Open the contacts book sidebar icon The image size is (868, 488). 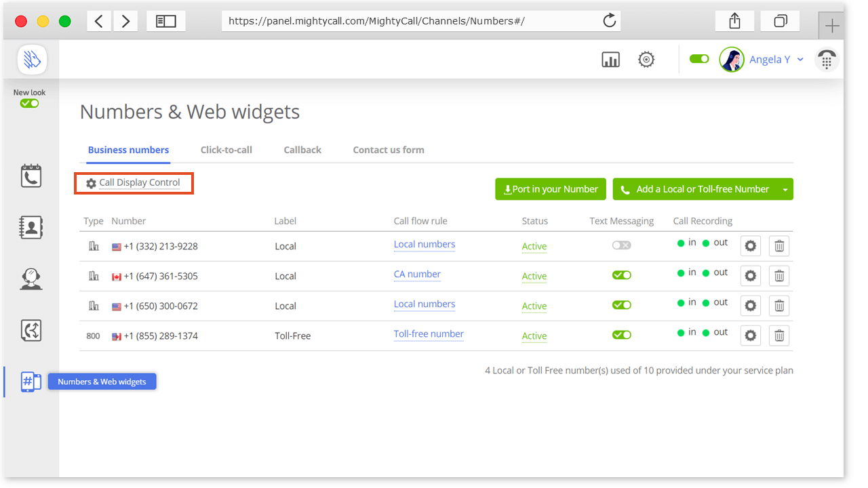click(31, 228)
